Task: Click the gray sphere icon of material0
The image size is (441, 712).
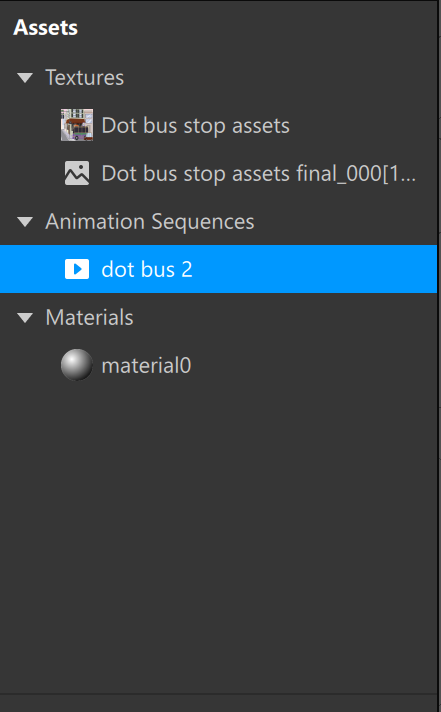Action: point(77,365)
